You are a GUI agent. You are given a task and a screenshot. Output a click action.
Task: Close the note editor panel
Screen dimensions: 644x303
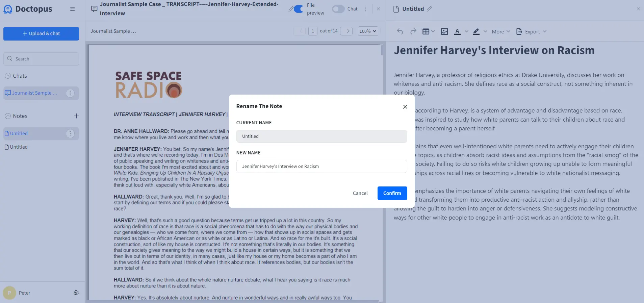click(638, 9)
